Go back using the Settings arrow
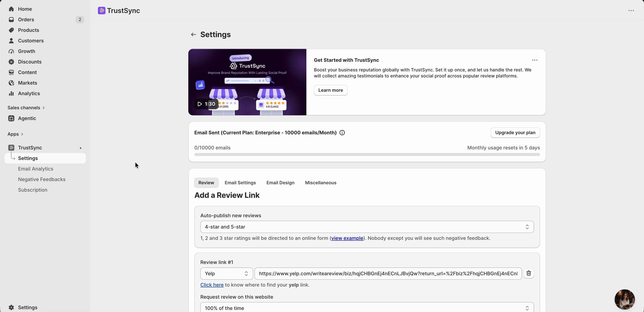This screenshot has height=312, width=644. pyautogui.click(x=193, y=34)
